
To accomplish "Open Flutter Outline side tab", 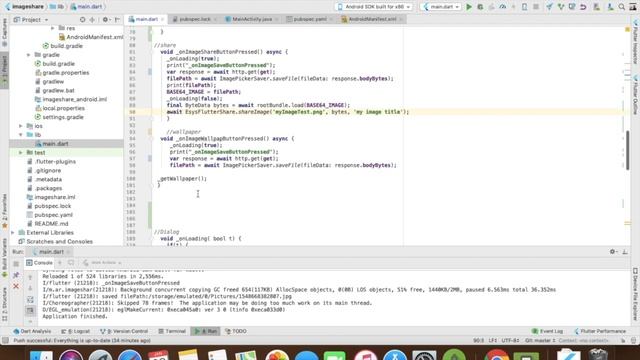I will [x=636, y=96].
